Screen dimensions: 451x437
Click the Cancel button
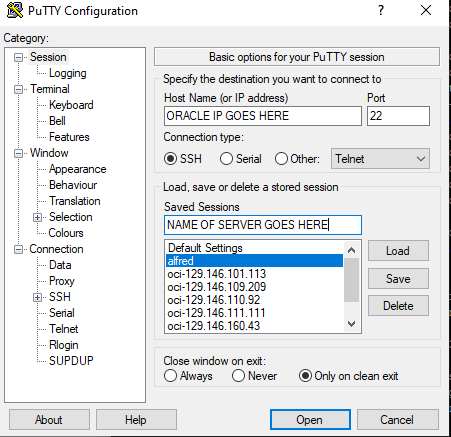click(x=397, y=420)
